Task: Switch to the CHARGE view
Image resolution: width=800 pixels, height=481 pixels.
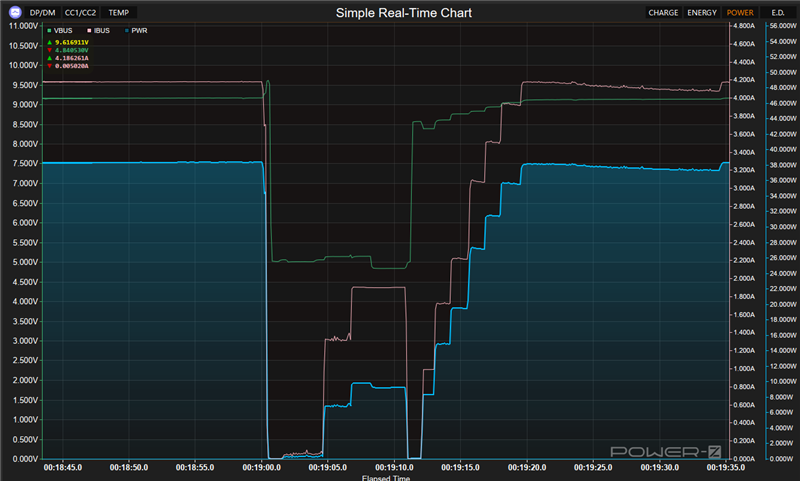Action: coord(662,13)
